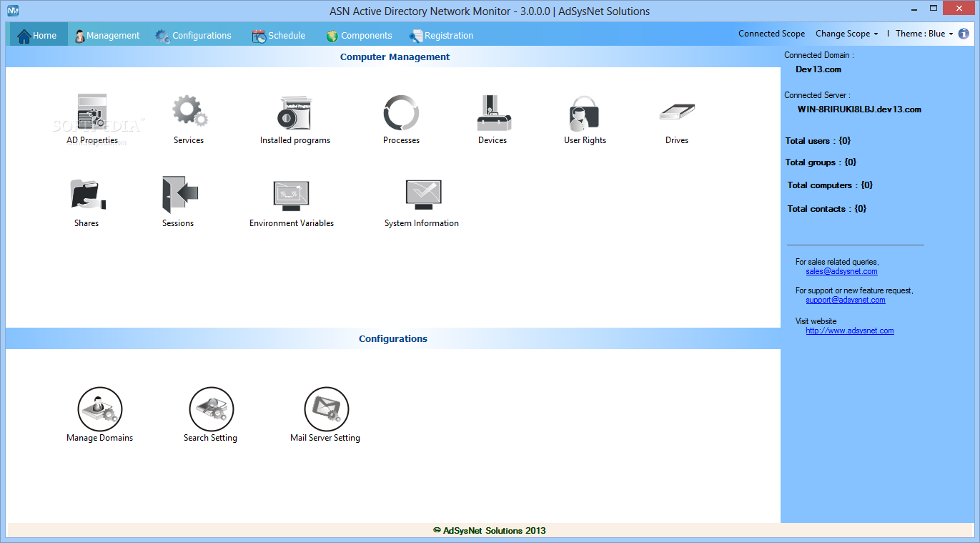
Task: Click the Dev13.com connected domain text
Action: 818,69
